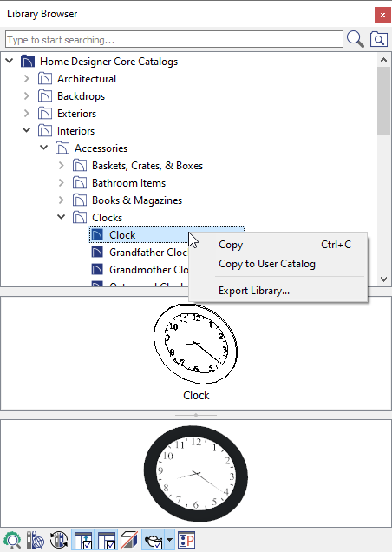
Task: Toggle the preview pane layout checkbox button
Action: click(107, 540)
